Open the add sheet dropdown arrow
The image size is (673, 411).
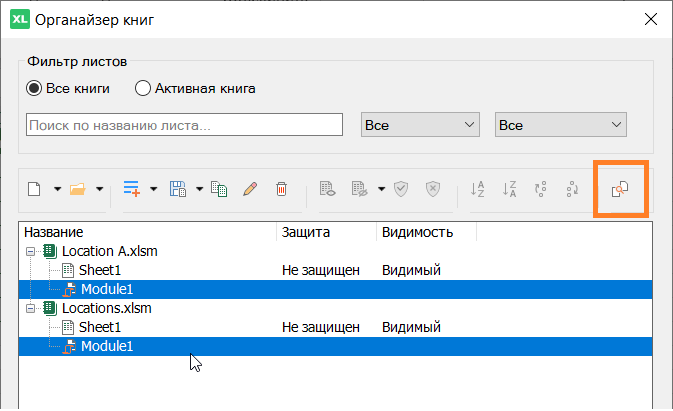click(153, 189)
